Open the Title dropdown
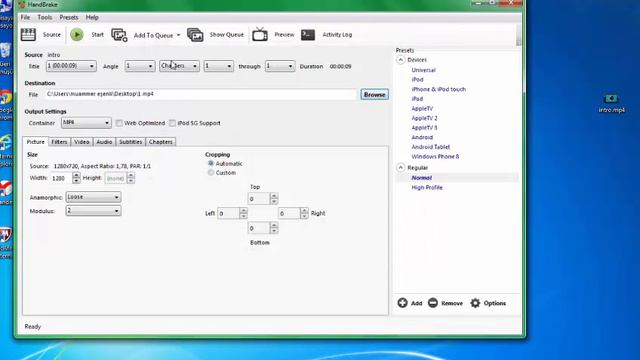This screenshot has height=360, width=640. [x=71, y=66]
